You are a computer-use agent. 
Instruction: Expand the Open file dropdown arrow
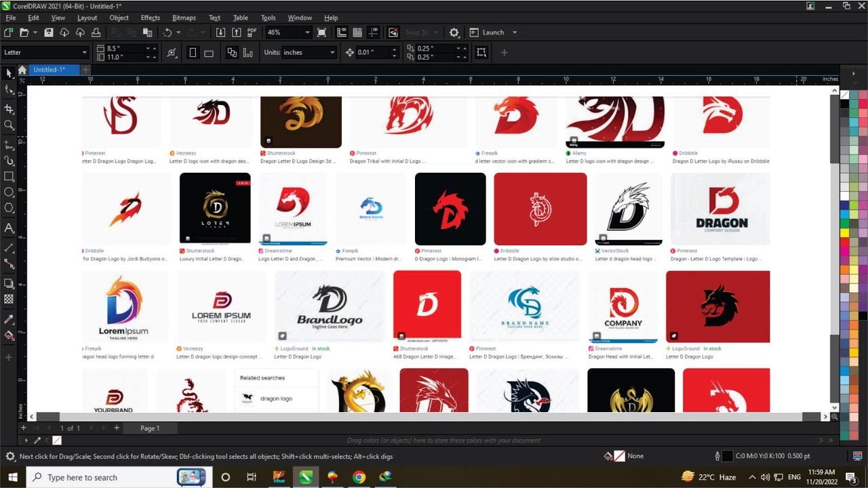tap(35, 33)
